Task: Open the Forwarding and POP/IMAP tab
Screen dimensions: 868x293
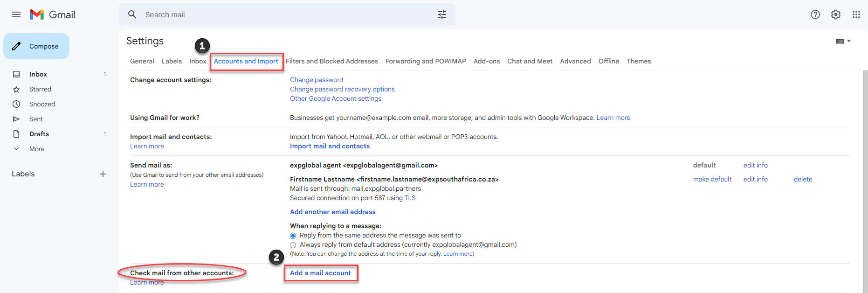Action: [x=425, y=61]
